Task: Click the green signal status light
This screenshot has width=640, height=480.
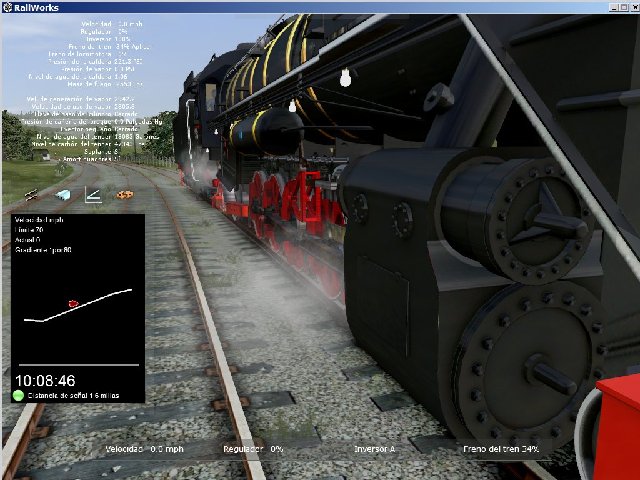Action: click(x=19, y=395)
